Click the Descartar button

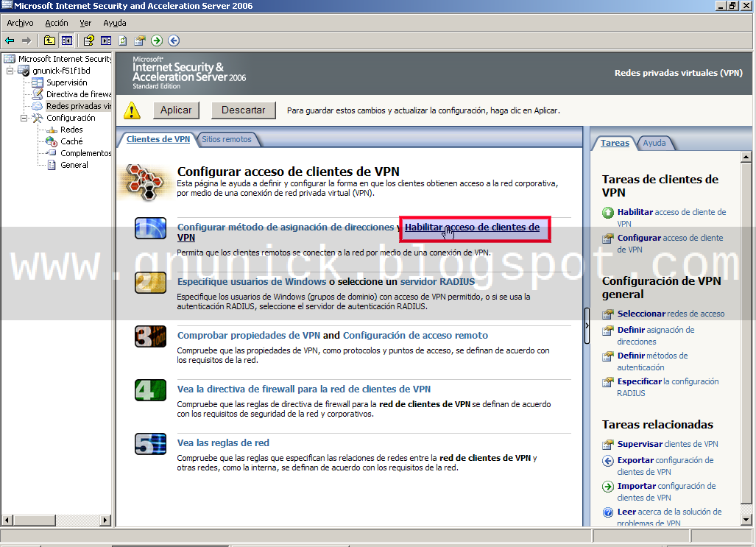[x=244, y=110]
